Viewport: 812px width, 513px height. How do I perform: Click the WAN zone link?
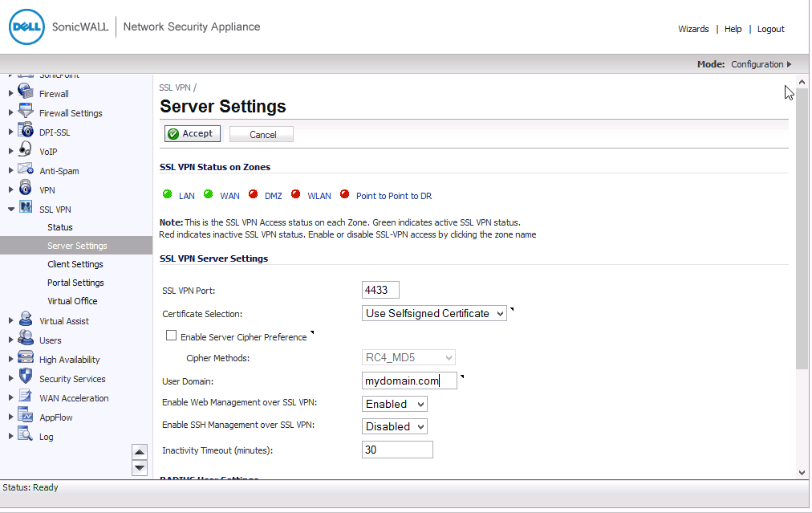230,196
